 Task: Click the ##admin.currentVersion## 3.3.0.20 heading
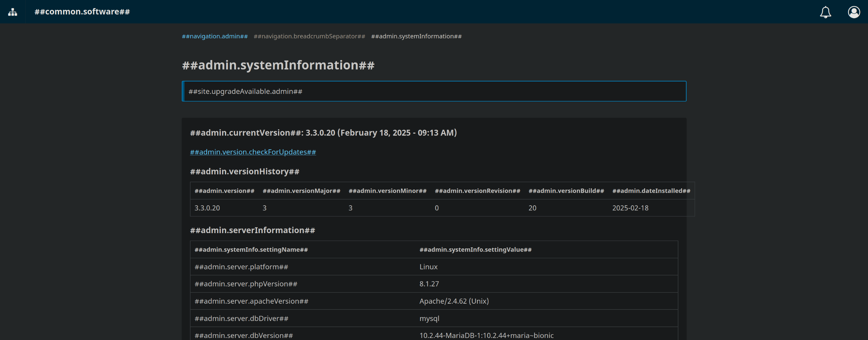click(x=323, y=133)
